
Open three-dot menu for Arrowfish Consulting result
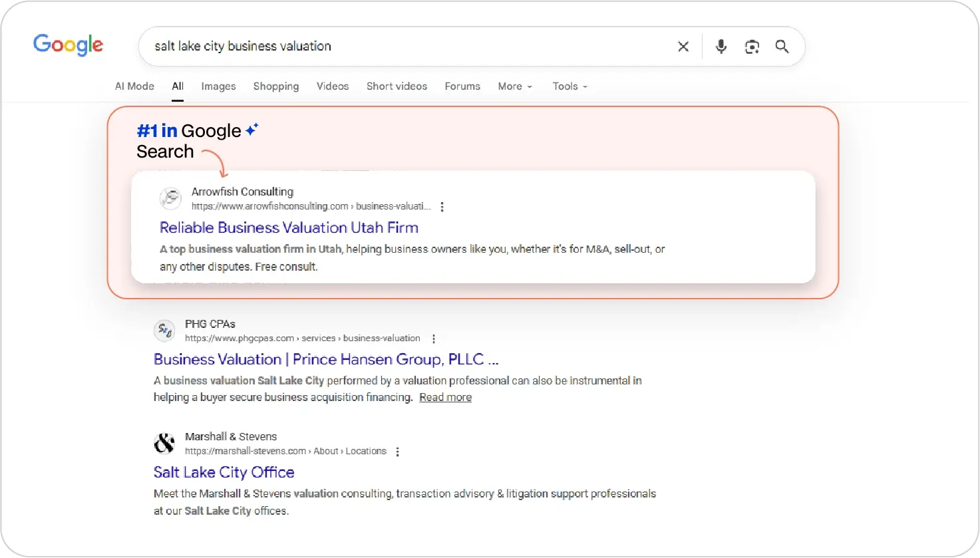(x=442, y=207)
